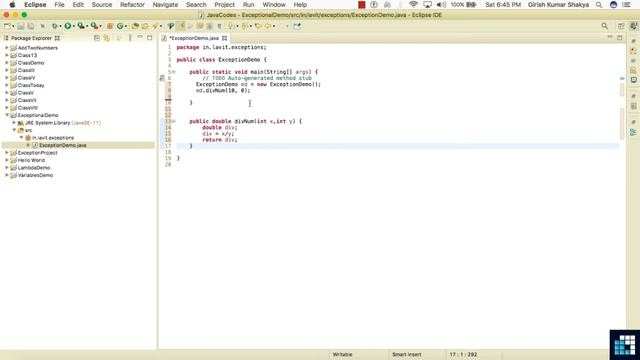Open the dropdown arrow beside the New icon
The image size is (640, 360).
click(13, 27)
